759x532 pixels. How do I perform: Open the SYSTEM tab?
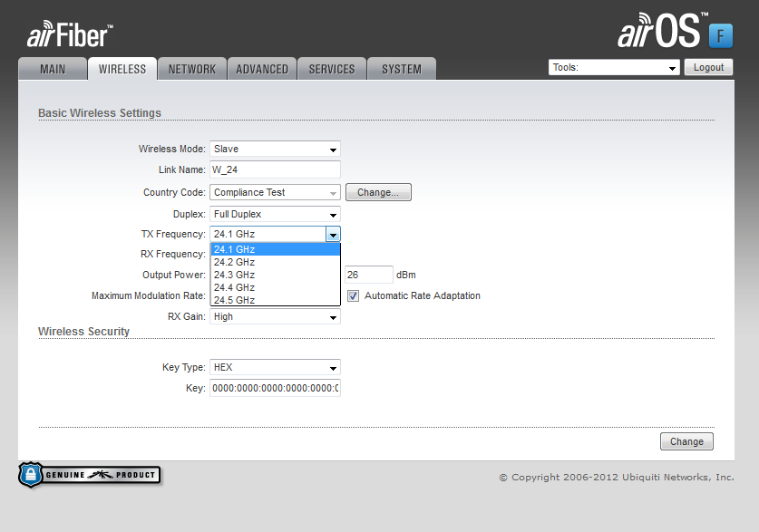click(401, 69)
